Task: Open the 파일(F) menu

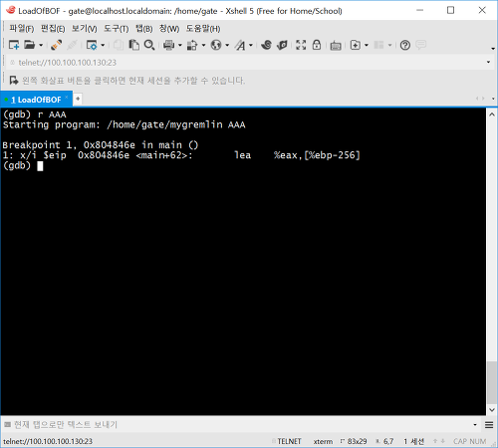Action: click(22, 29)
